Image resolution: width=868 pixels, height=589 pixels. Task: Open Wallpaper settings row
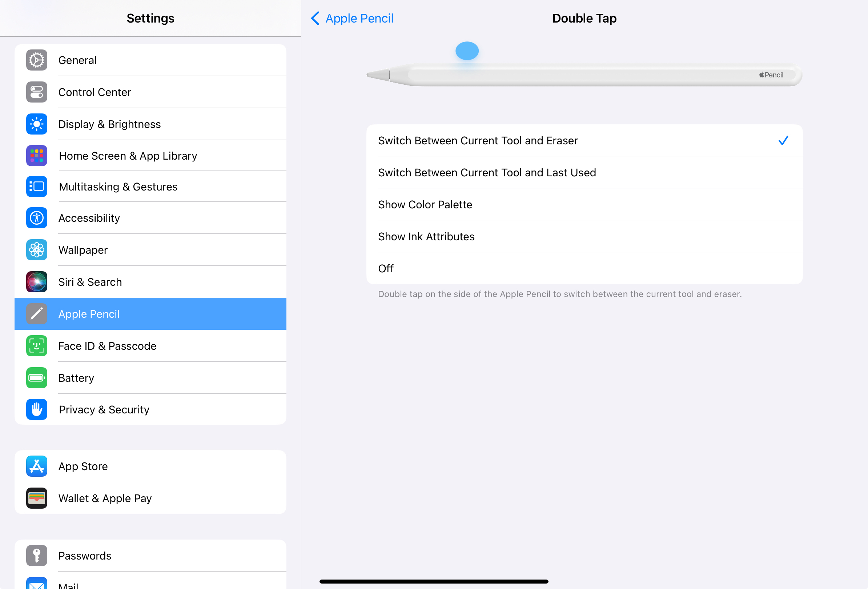[x=150, y=250]
